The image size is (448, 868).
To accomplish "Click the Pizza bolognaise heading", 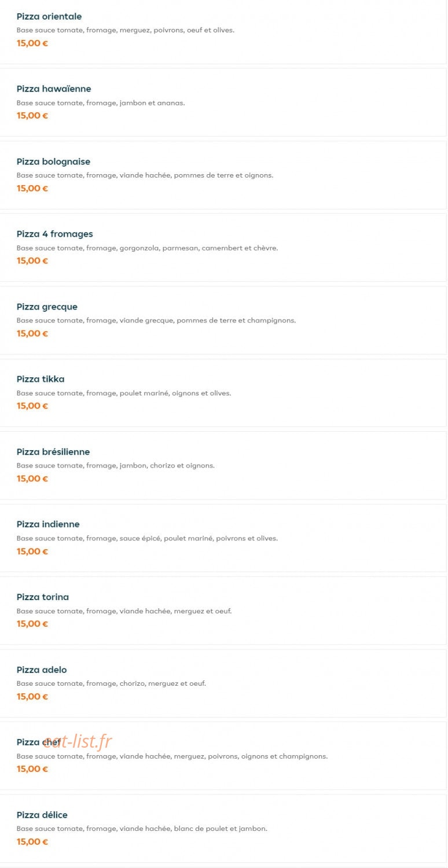I will [x=53, y=161].
